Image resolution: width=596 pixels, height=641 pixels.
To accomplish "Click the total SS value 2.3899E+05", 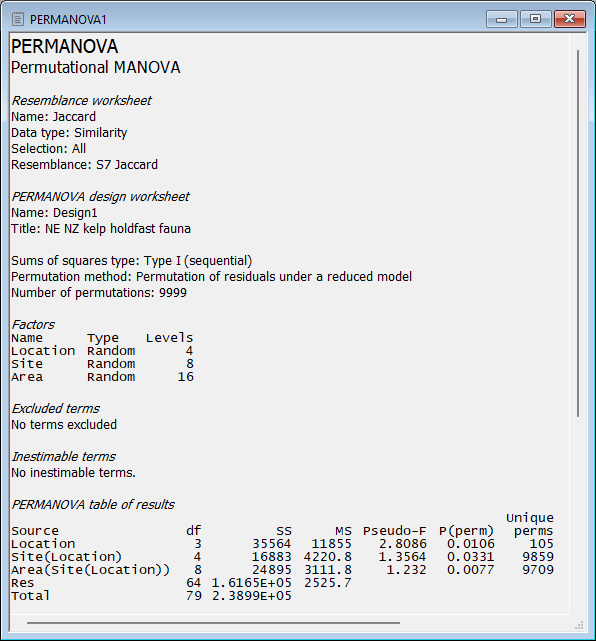I will [x=252, y=596].
